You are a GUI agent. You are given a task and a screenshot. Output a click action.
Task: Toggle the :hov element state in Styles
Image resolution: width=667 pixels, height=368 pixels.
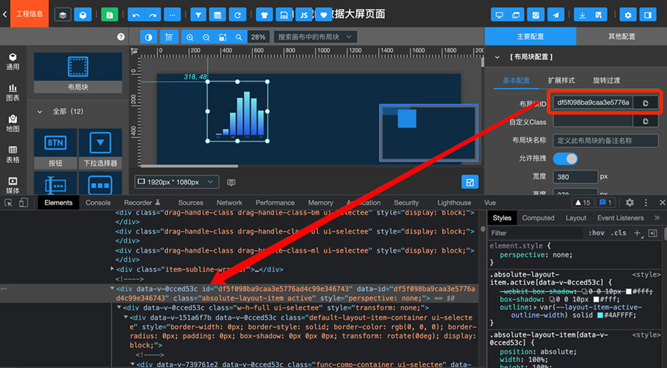click(596, 233)
